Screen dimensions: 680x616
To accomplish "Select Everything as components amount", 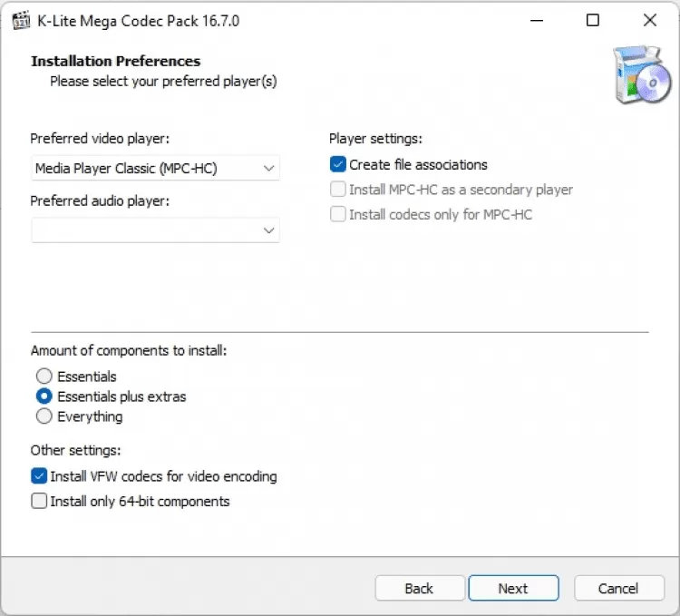I will (44, 417).
